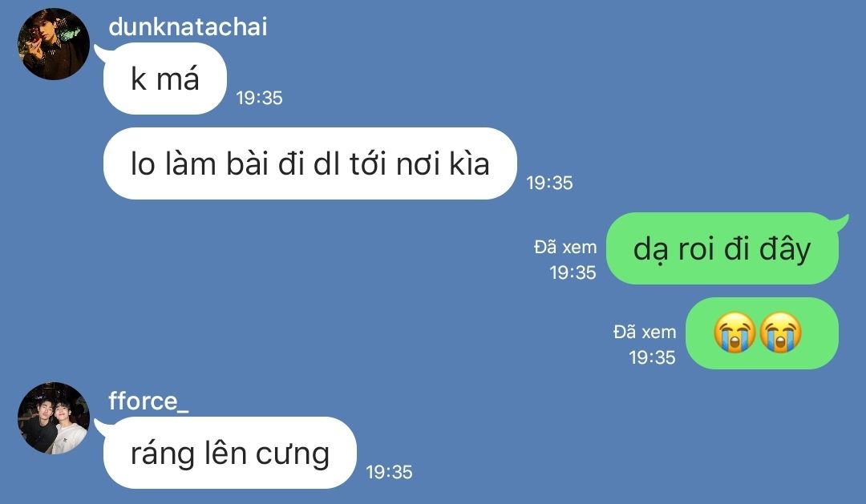Viewport: 866px width, 504px height.
Task: Click the 19:35 time beside emoji message
Action: click(x=652, y=357)
